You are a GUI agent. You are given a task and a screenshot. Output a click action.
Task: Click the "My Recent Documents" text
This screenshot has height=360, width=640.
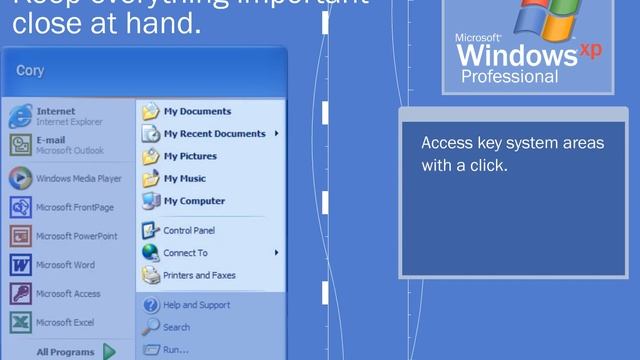coord(215,133)
